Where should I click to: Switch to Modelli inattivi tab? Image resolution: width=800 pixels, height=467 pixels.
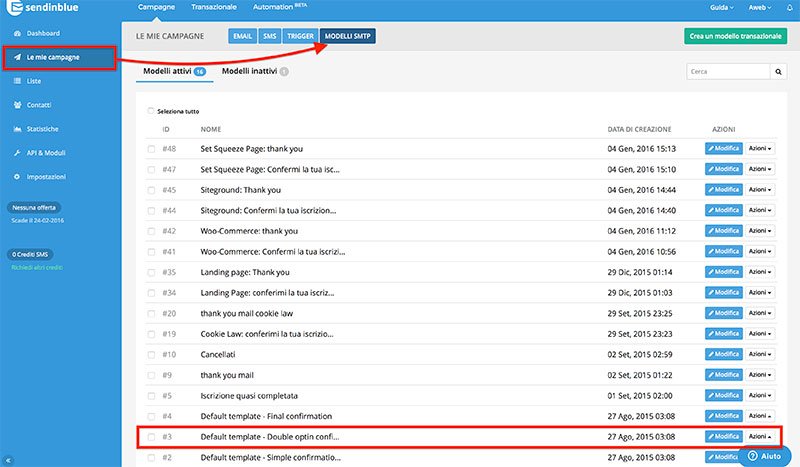pyautogui.click(x=255, y=71)
